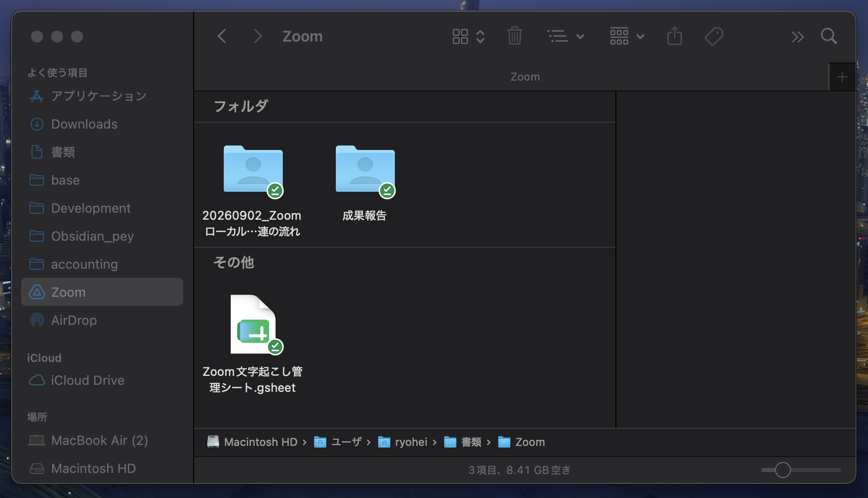
Task: Open Downloads in the sidebar
Action: [x=102, y=124]
